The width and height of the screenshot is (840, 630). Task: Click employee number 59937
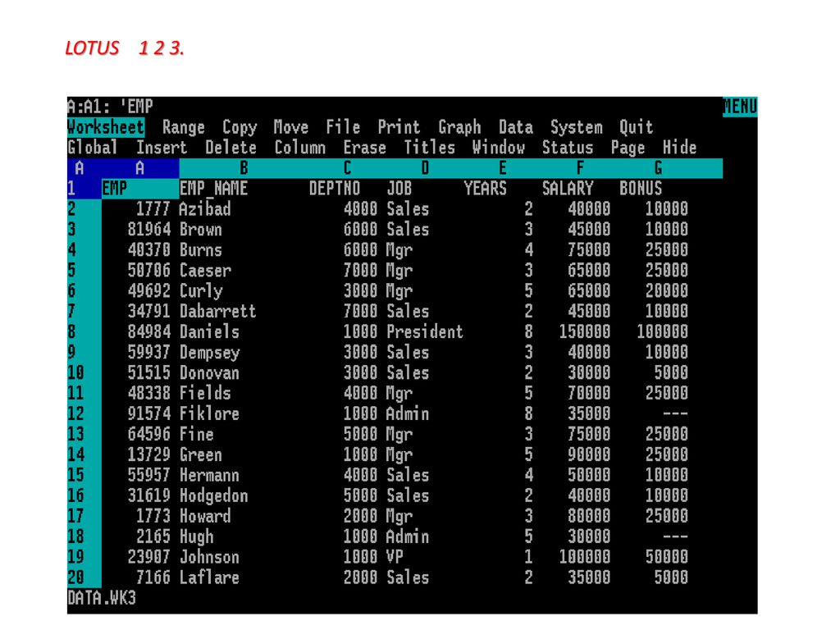pyautogui.click(x=149, y=353)
